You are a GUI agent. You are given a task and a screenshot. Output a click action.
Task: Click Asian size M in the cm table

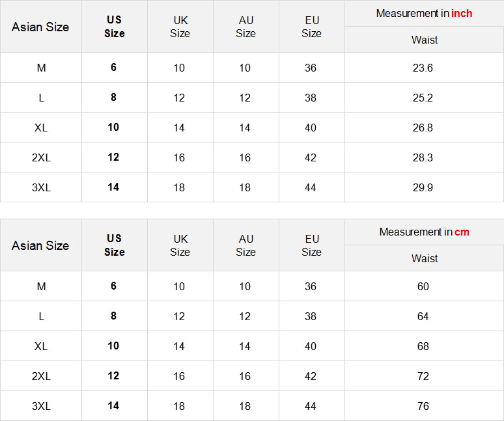[x=41, y=286]
